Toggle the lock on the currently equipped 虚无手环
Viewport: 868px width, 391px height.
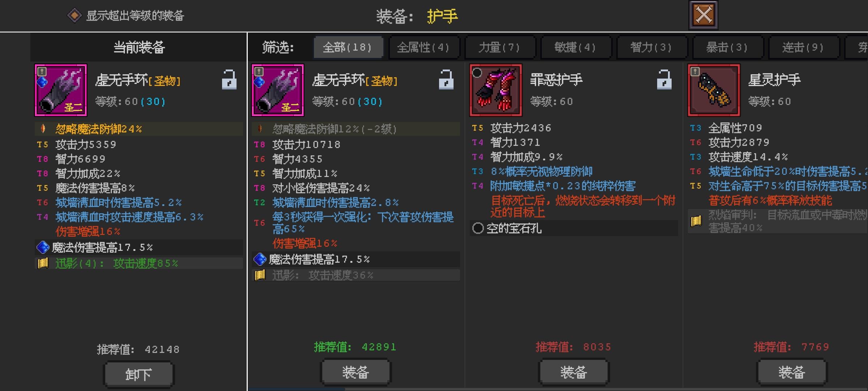point(229,80)
